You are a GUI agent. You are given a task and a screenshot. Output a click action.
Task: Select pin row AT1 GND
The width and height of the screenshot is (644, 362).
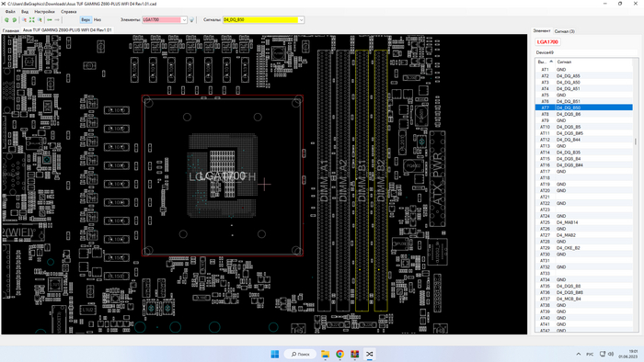(583, 70)
